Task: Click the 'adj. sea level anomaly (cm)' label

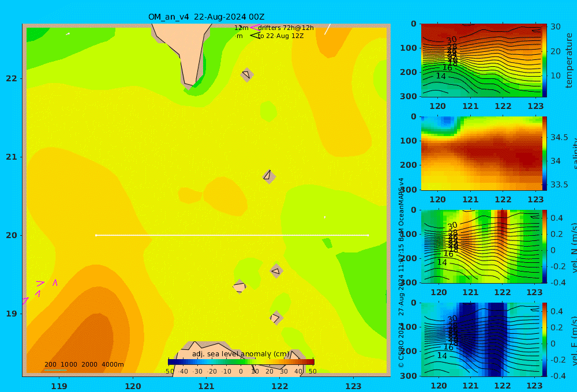Action: pyautogui.click(x=241, y=354)
